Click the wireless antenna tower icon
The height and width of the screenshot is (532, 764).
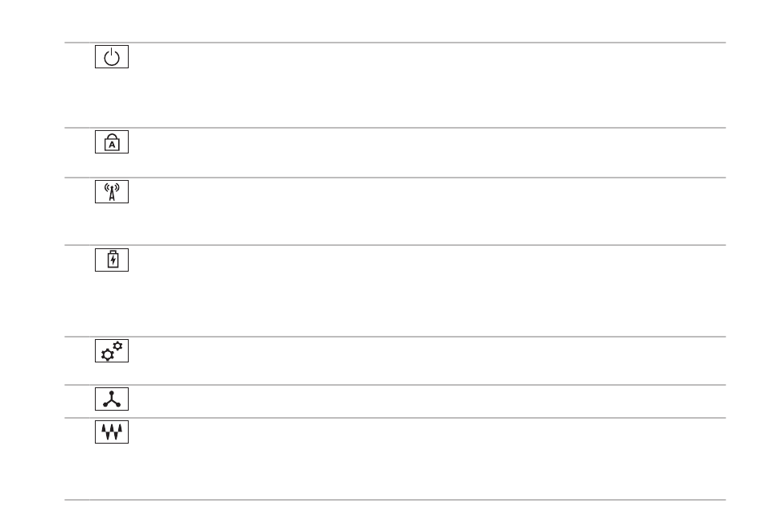pyautogui.click(x=112, y=192)
